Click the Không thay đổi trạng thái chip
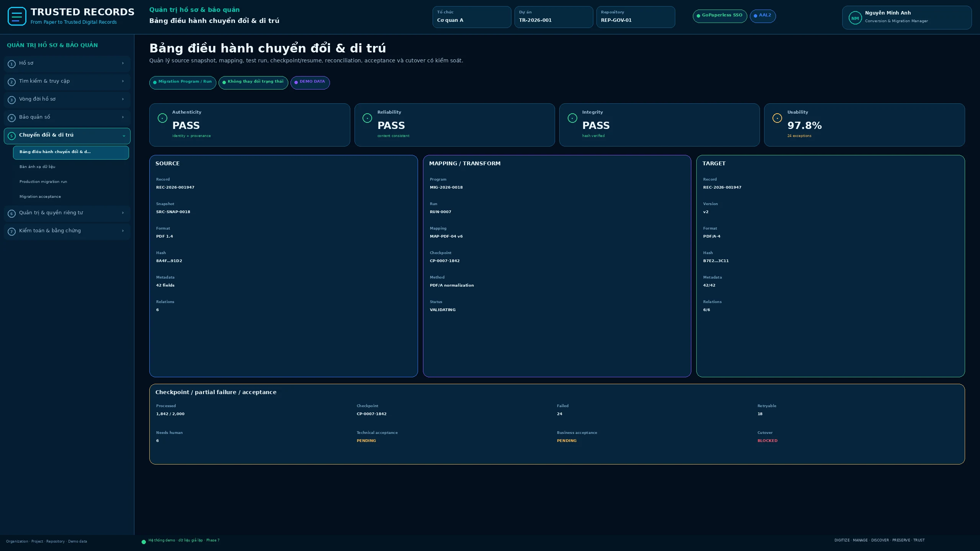Screen dimensions: 980x551 click(253, 82)
